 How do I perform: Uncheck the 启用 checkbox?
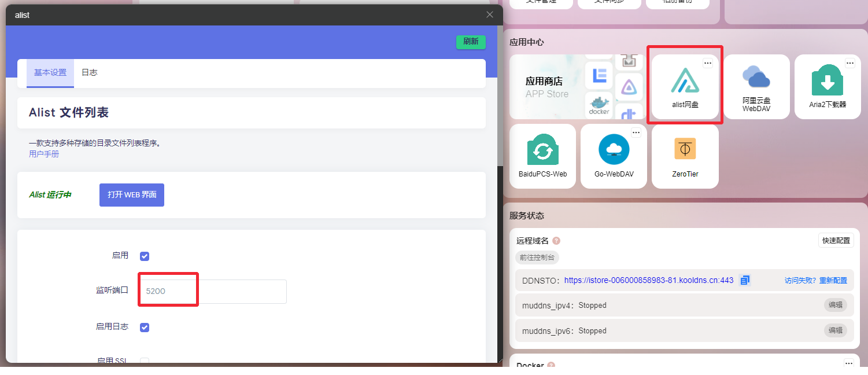pyautogui.click(x=145, y=256)
